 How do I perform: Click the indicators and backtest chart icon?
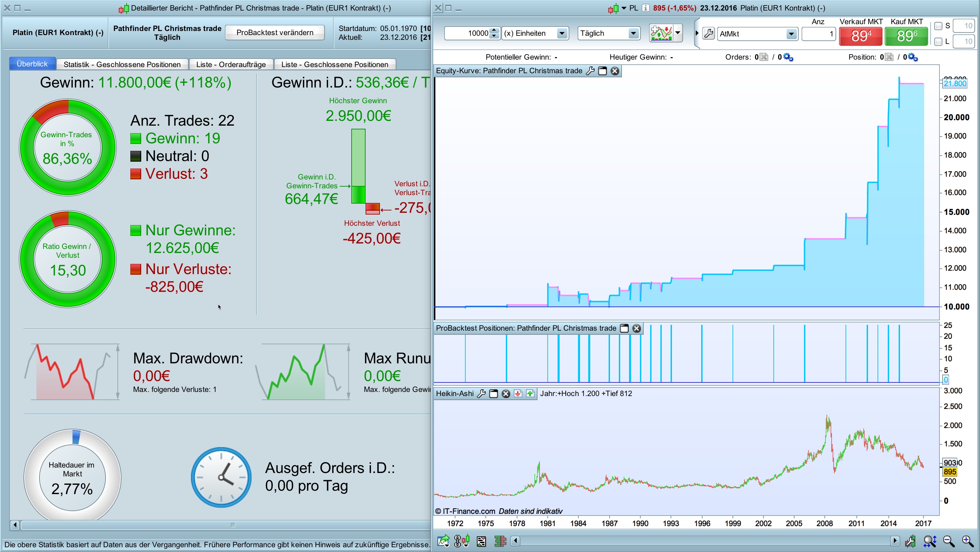(x=661, y=33)
